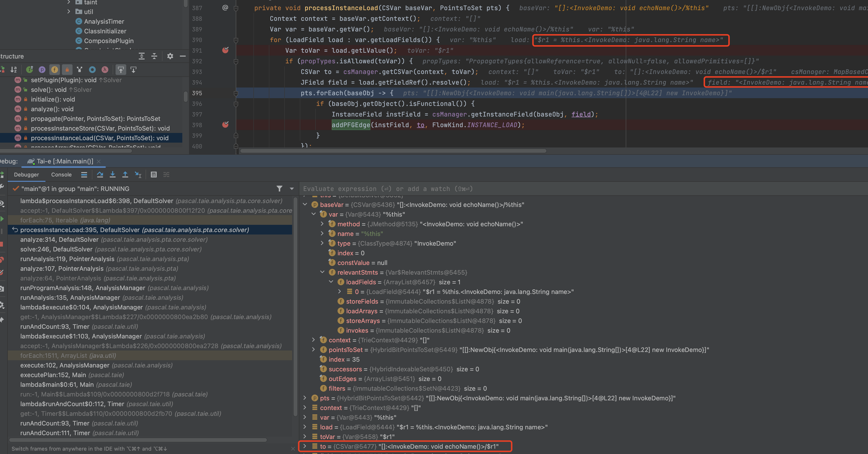868x454 pixels.
Task: Click Resume Program green arrow in sidebar
Action: 2,219
